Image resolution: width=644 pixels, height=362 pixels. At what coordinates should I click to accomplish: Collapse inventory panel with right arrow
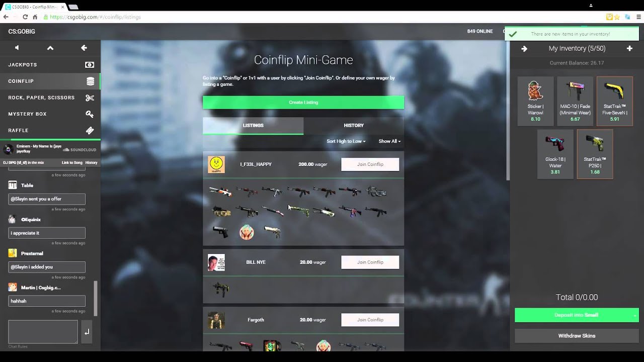point(524,49)
